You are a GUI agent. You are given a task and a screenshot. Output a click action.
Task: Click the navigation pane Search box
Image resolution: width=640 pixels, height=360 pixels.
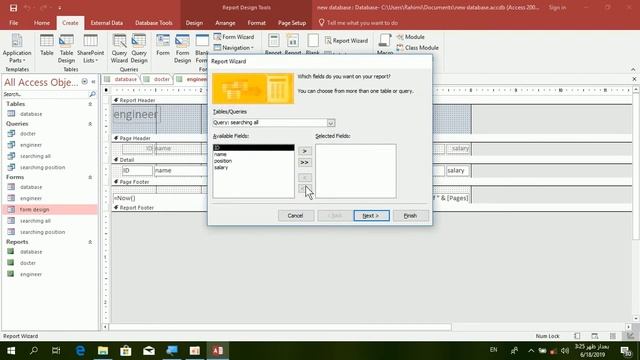pos(46,94)
